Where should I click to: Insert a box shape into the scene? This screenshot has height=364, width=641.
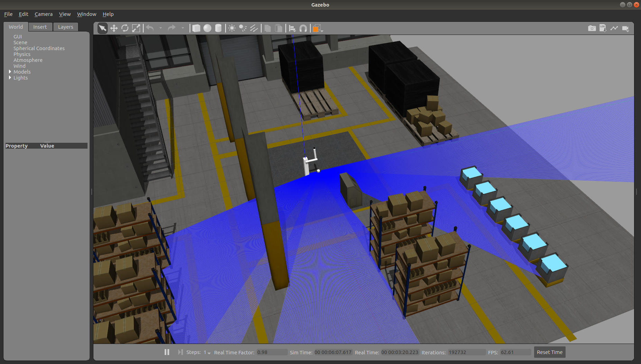tap(196, 28)
